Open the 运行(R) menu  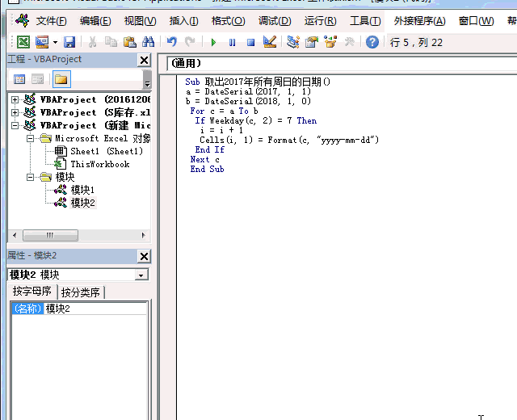pos(320,21)
